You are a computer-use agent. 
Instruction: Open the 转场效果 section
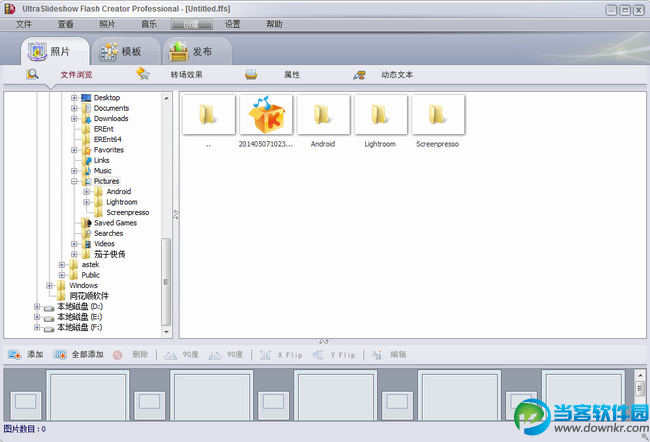pos(187,75)
